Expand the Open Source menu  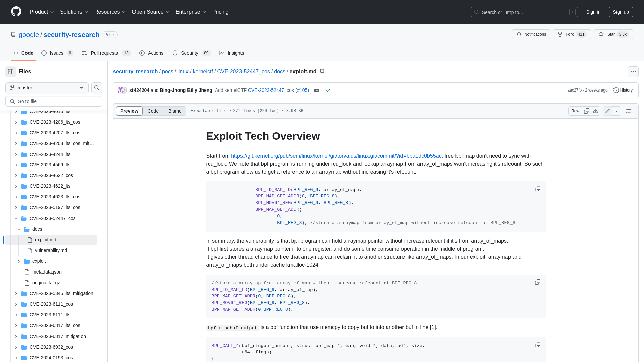[151, 12]
